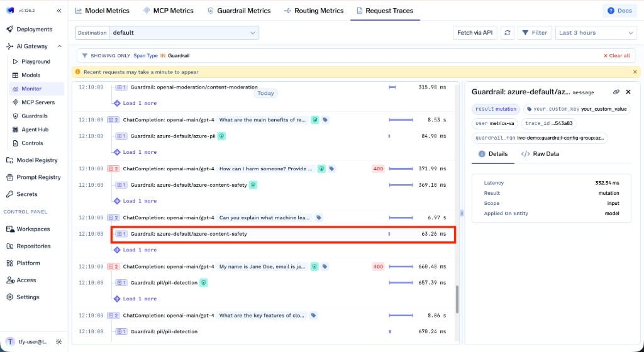The image size is (644, 352).
Task: Refresh the request traces list
Action: (508, 33)
